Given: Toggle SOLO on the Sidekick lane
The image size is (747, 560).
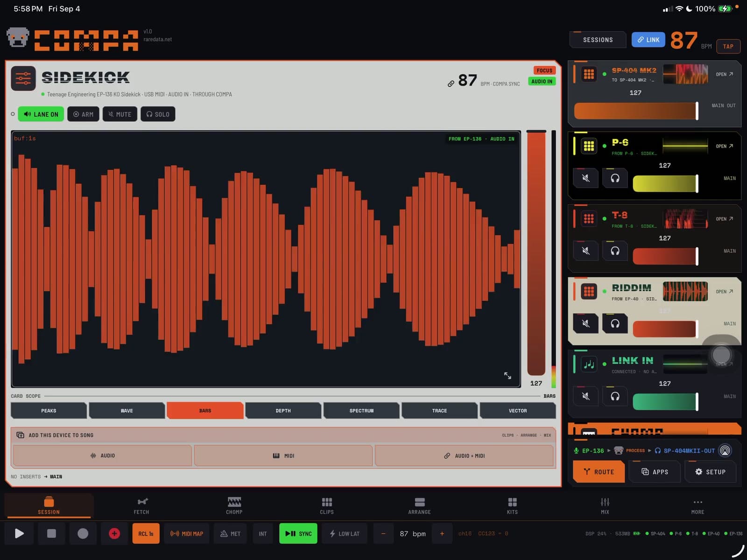Looking at the screenshot, I should click(x=158, y=114).
